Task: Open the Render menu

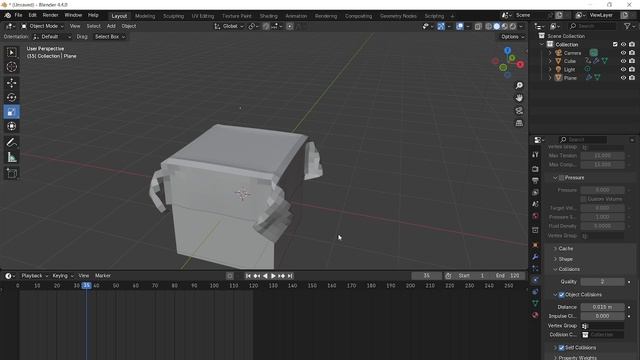Action: point(51,16)
